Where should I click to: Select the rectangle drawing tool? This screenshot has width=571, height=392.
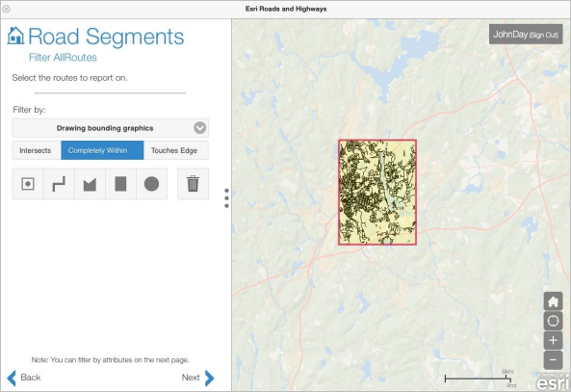click(120, 184)
